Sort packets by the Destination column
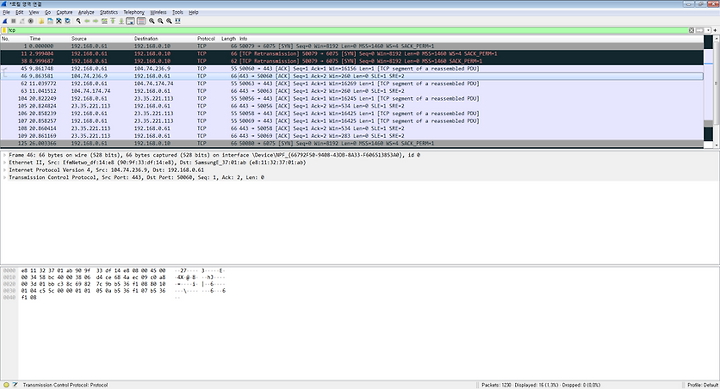This screenshot has width=720, height=389. (x=146, y=39)
